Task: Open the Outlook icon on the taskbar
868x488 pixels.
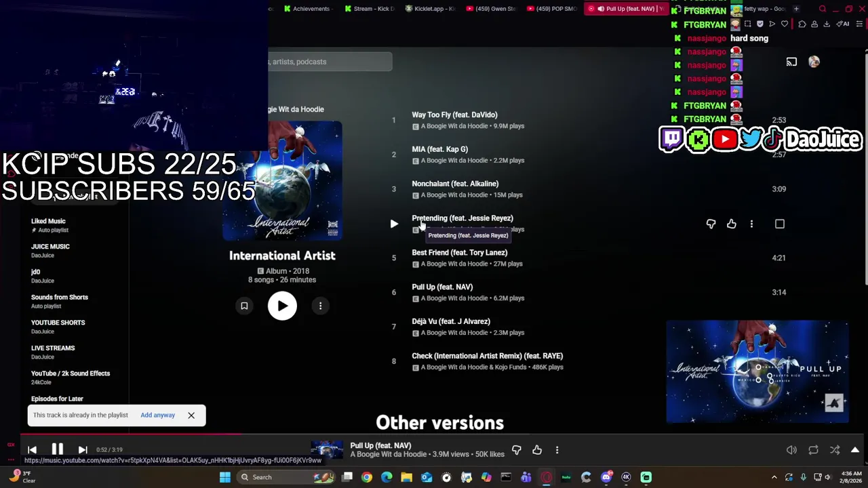Action: point(427,477)
